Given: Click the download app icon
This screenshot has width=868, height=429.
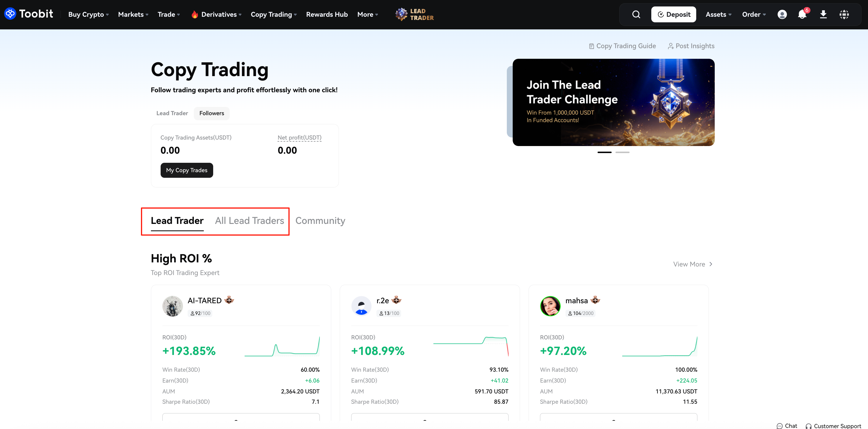Looking at the screenshot, I should tap(823, 14).
